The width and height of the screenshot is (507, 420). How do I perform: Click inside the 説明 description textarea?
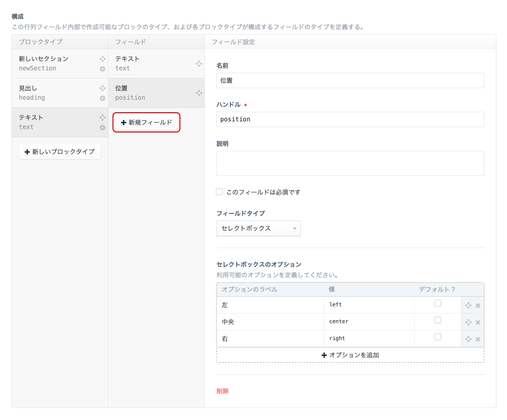pos(350,163)
